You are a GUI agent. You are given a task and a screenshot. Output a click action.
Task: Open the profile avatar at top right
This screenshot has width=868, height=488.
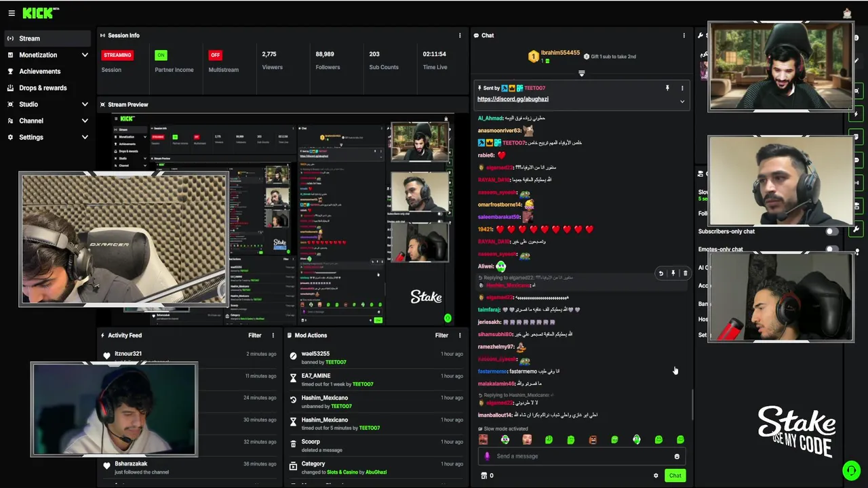847,13
